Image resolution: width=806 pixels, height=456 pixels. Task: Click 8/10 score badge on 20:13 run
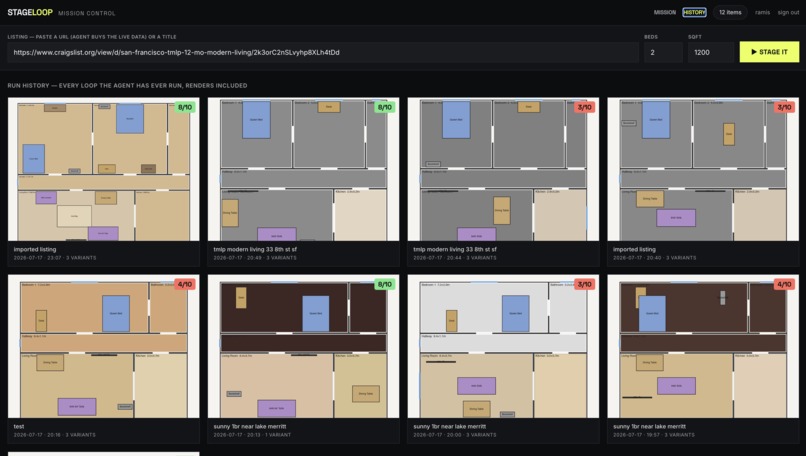click(384, 284)
